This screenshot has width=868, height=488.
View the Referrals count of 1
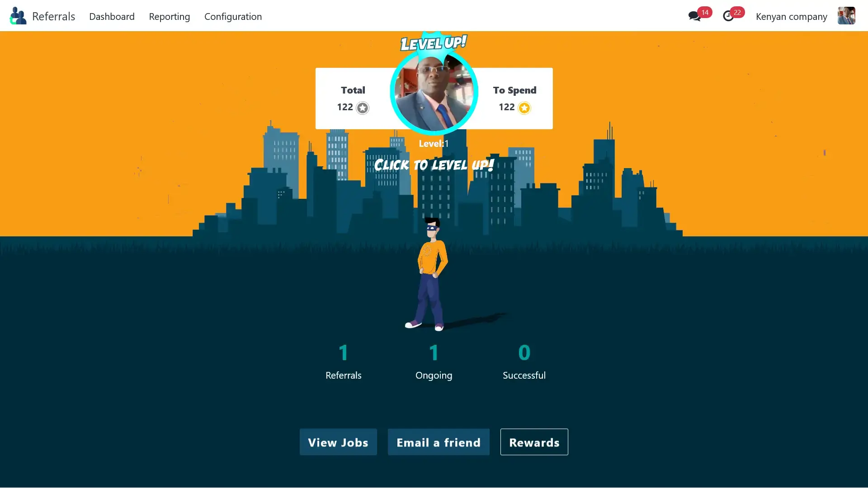click(344, 352)
